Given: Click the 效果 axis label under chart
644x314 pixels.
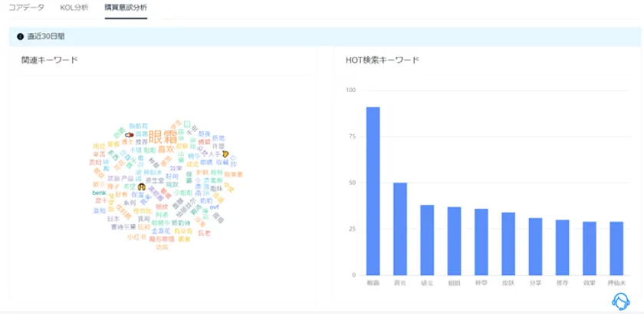Looking at the screenshot, I should pos(590,283).
